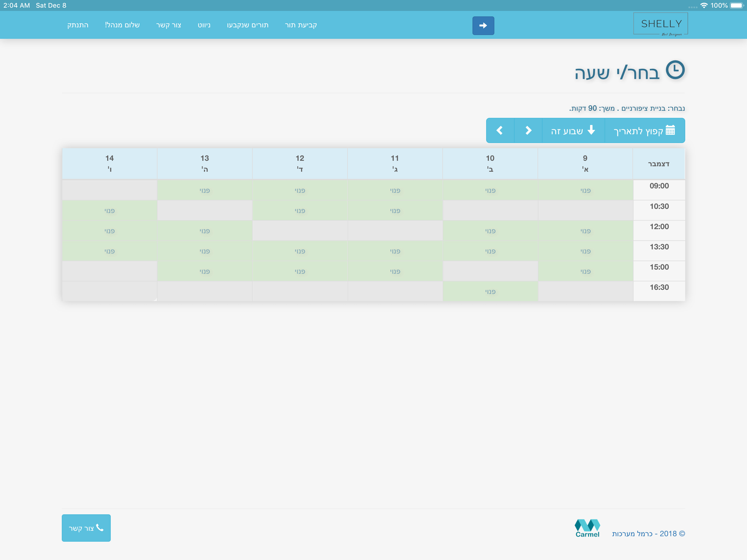747x560 pixels.
Task: Click the blue arrow button in header
Action: pos(483,25)
